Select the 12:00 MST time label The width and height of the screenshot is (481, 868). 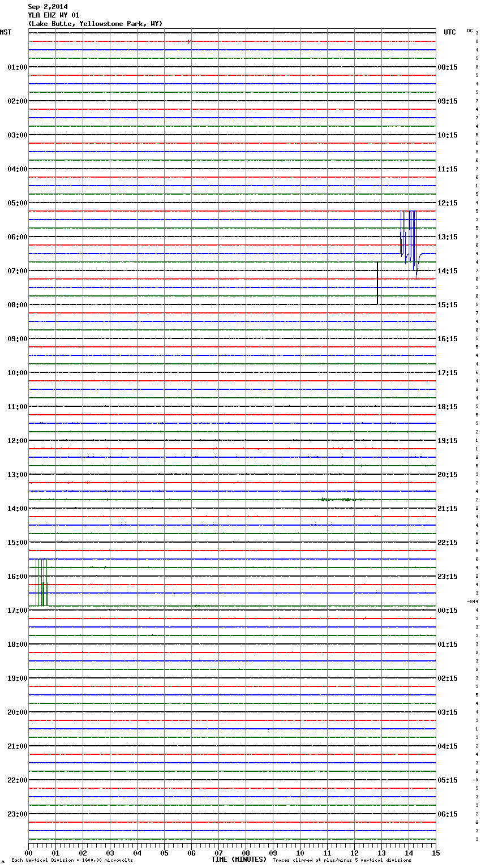coord(18,441)
